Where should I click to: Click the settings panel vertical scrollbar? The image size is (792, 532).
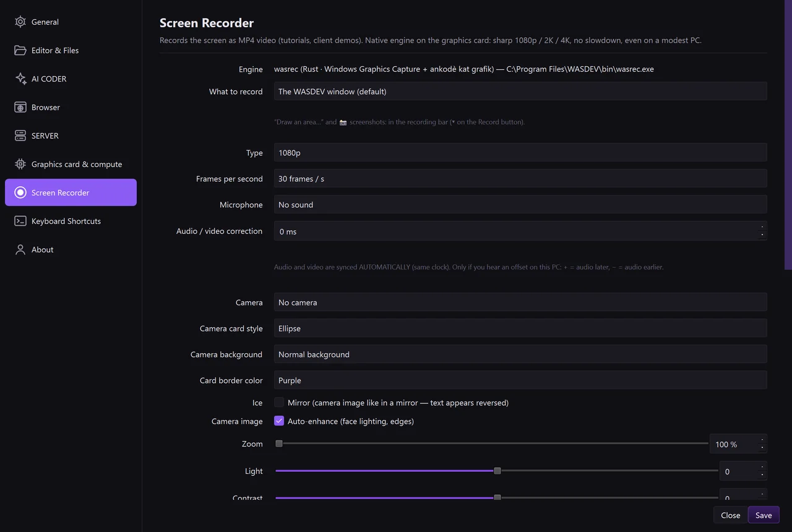pos(788,135)
